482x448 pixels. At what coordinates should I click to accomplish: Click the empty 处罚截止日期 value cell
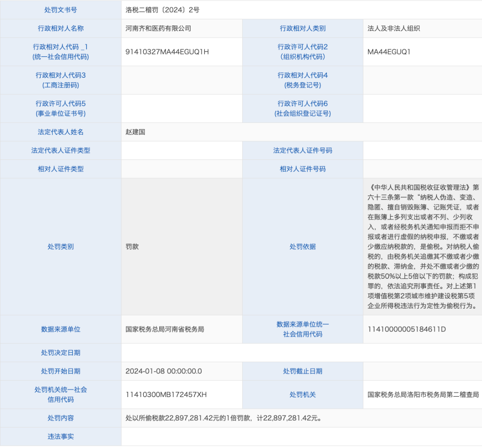click(422, 371)
